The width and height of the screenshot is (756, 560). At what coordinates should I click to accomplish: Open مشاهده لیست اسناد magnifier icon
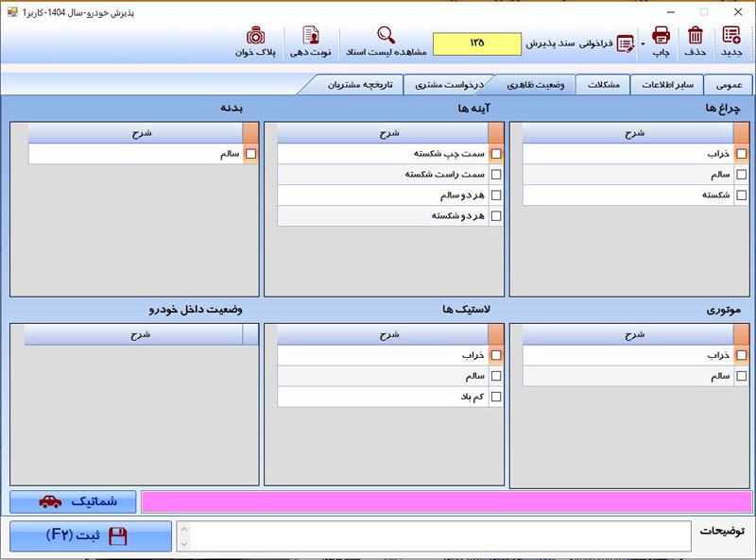[x=386, y=35]
